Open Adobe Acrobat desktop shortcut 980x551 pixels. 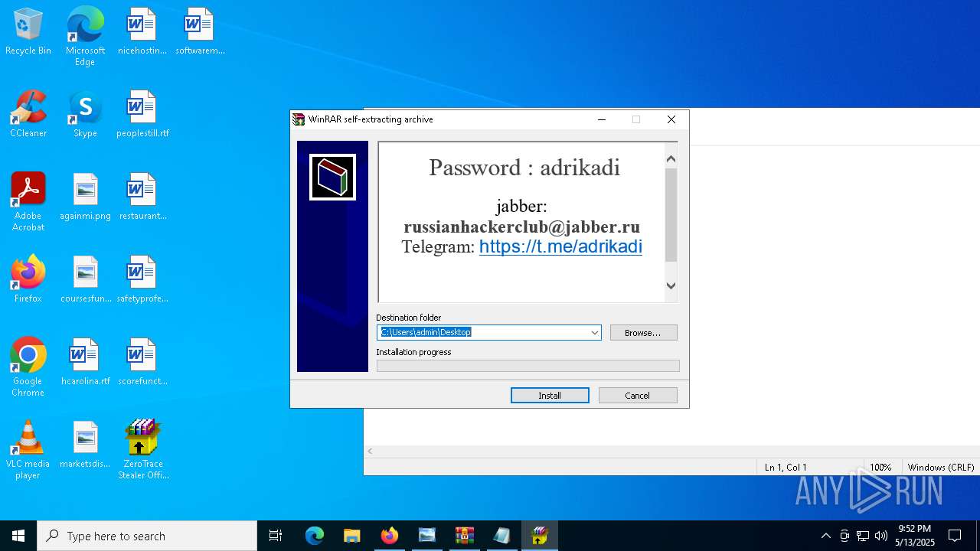coord(28,202)
